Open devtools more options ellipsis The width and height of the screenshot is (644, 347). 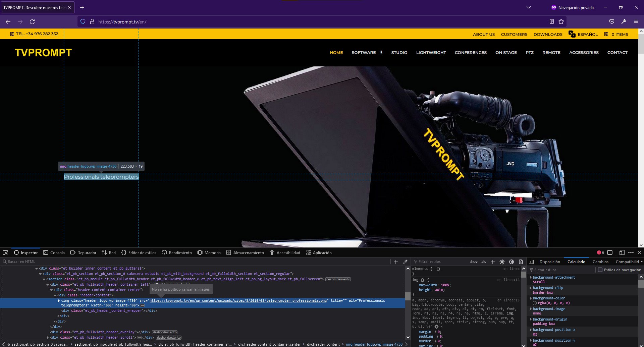631,252
